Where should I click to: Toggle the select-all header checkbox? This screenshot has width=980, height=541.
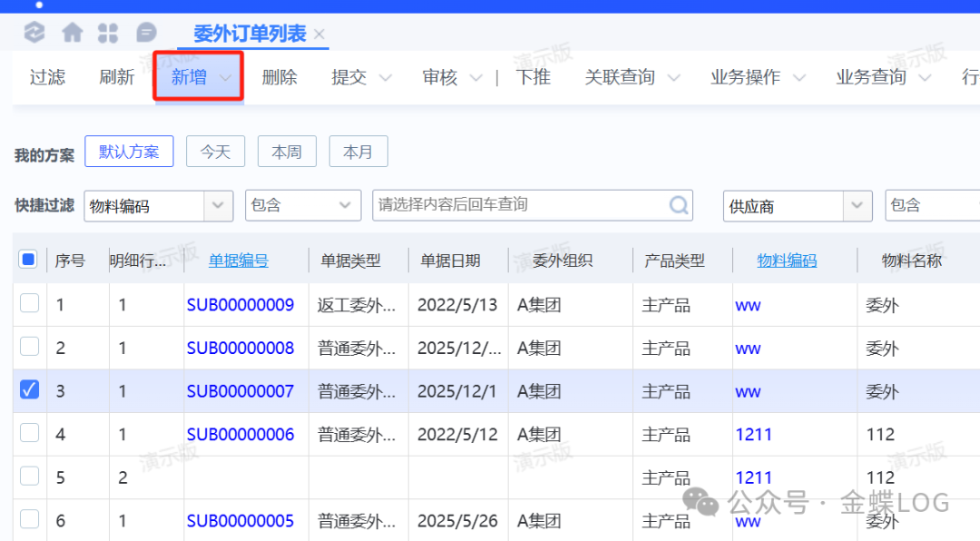pyautogui.click(x=28, y=260)
